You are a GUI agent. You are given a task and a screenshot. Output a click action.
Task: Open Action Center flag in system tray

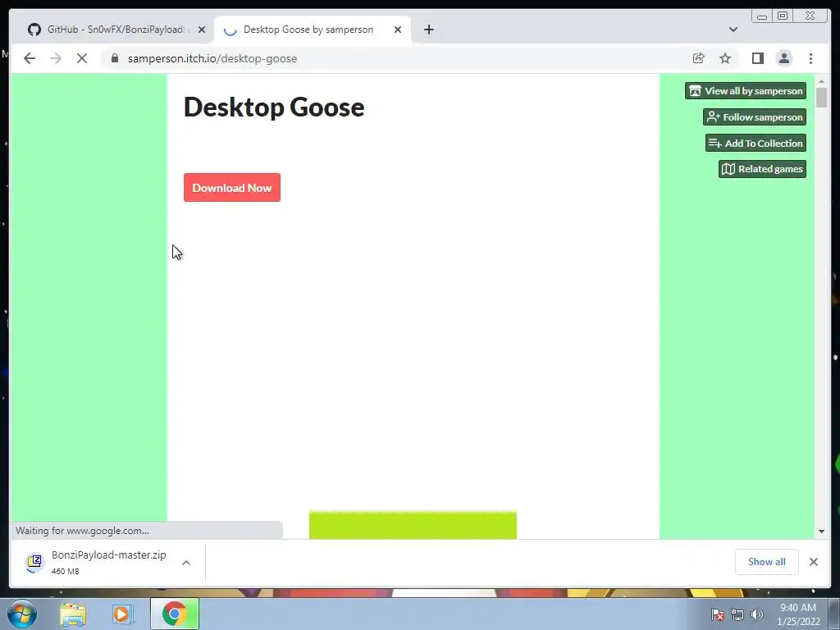718,614
